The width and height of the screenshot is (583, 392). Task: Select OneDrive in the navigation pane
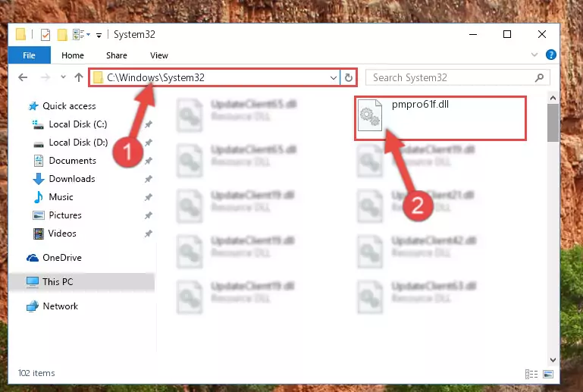62,258
